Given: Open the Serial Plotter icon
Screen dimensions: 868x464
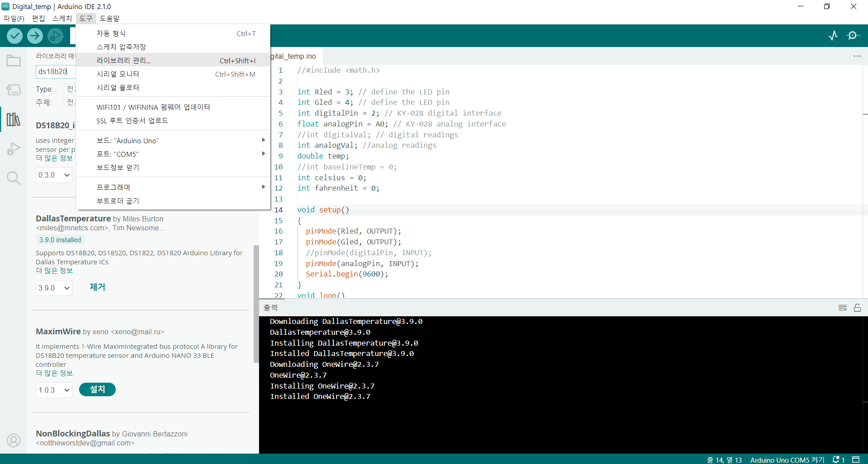Looking at the screenshot, I should coord(833,35).
